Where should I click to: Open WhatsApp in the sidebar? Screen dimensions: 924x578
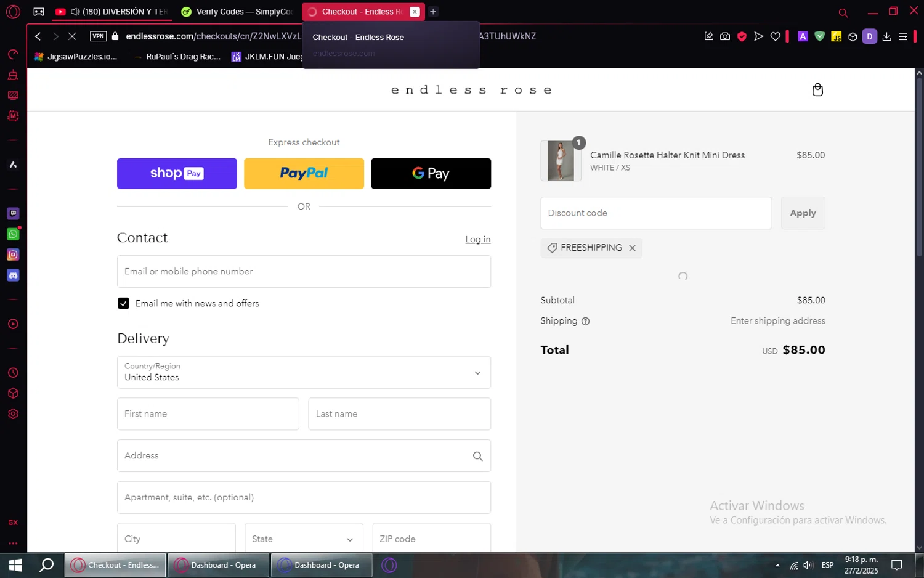point(13,234)
